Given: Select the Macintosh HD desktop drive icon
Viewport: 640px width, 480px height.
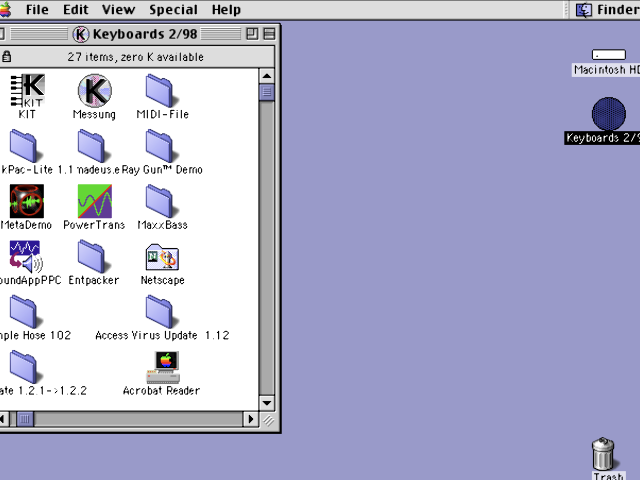Looking at the screenshot, I should coord(609,55).
